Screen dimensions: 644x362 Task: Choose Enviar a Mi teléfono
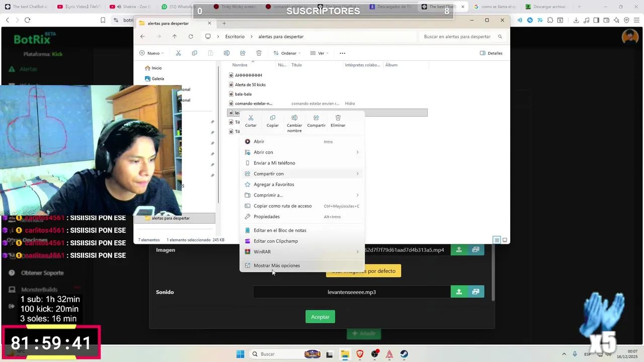pos(302,163)
